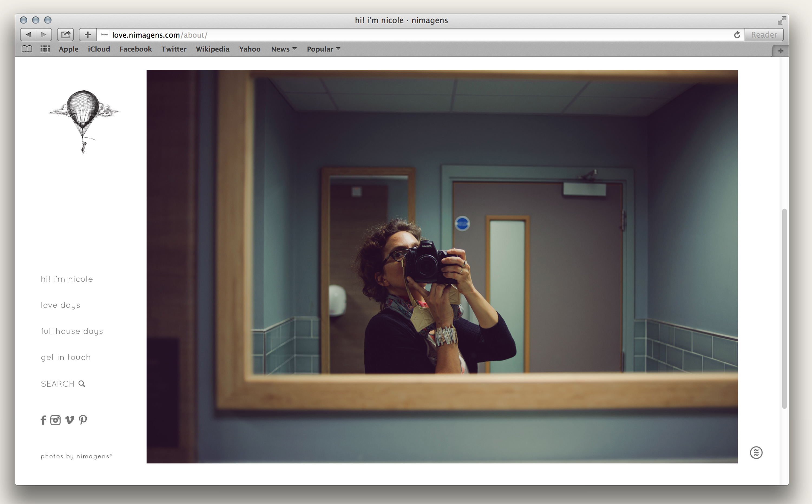
Task: Click the Safari back arrow button
Action: point(28,35)
